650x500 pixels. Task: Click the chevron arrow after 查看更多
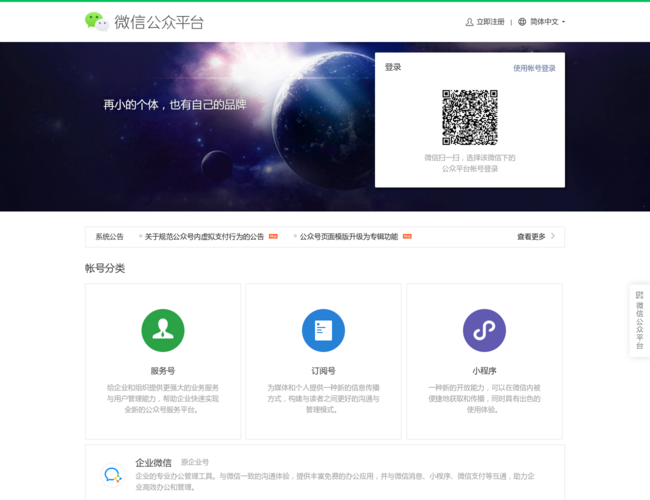pyautogui.click(x=553, y=236)
